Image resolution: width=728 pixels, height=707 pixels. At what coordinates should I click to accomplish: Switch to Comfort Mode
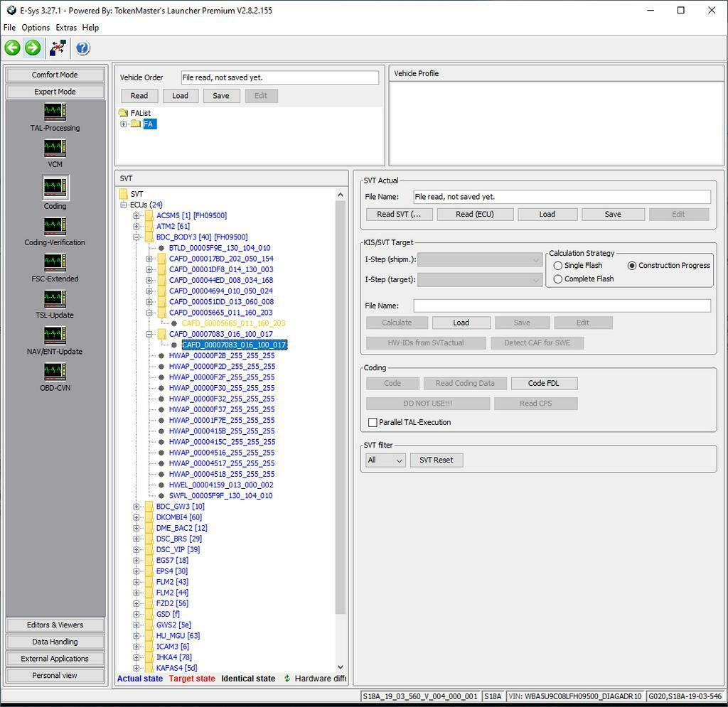click(x=55, y=75)
